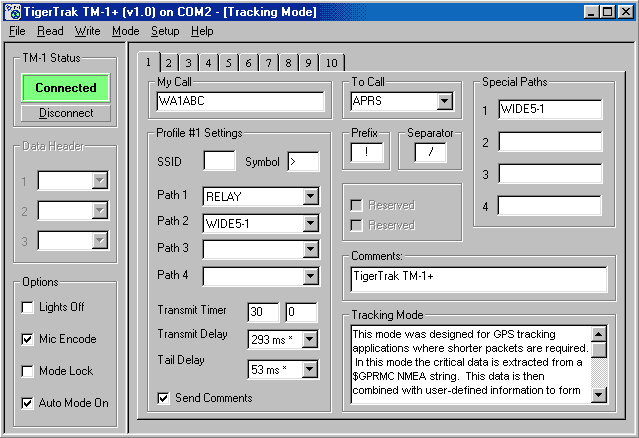Open the Help menu
Viewport: 639px width, 438px height.
point(202,31)
